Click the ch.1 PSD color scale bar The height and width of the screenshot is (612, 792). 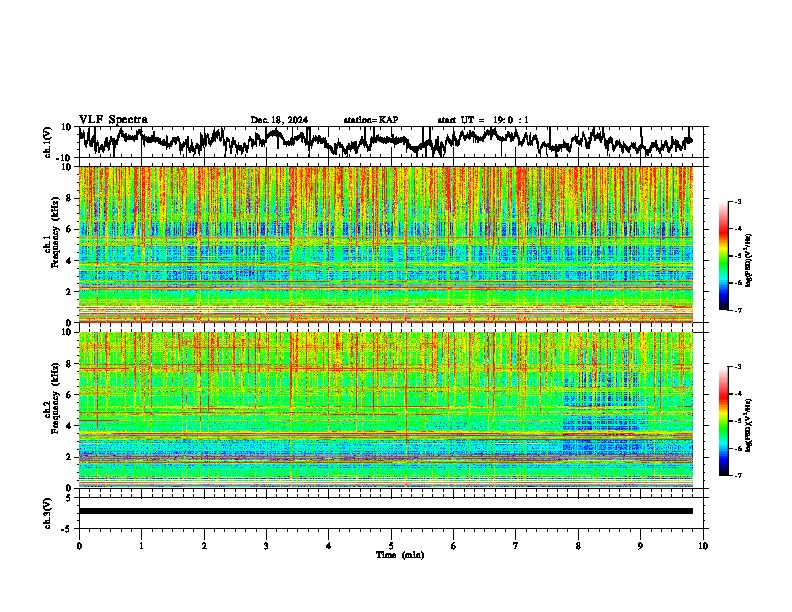pos(723,256)
